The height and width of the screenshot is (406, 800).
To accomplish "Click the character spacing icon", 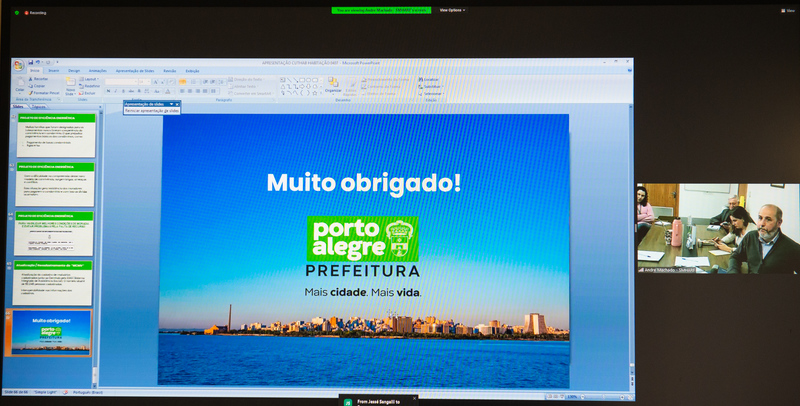I will tap(147, 91).
